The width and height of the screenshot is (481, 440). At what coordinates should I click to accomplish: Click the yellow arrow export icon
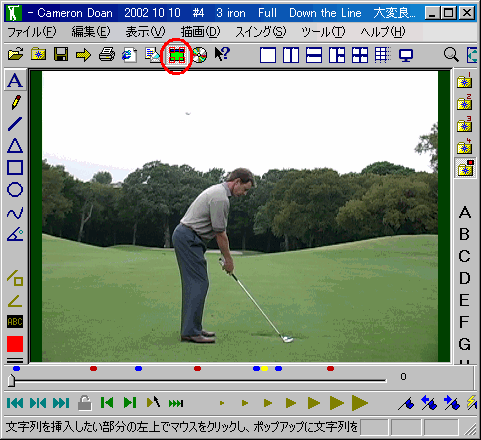(x=83, y=55)
